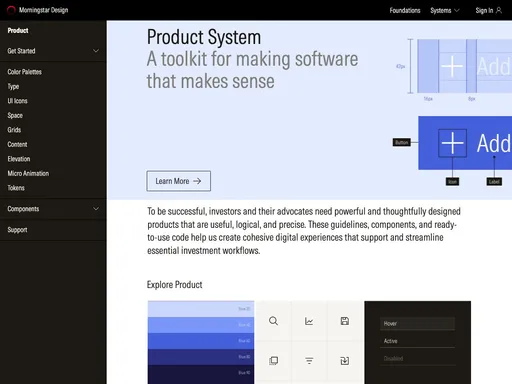Screen dimensions: 512x384
Task: Select the magnifier search icon tile
Action: 273,321
